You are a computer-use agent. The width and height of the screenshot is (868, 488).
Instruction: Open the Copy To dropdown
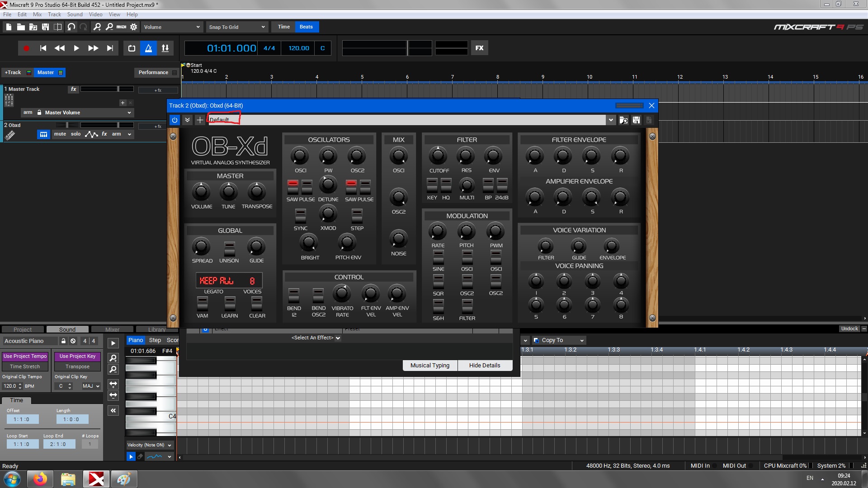(558, 340)
